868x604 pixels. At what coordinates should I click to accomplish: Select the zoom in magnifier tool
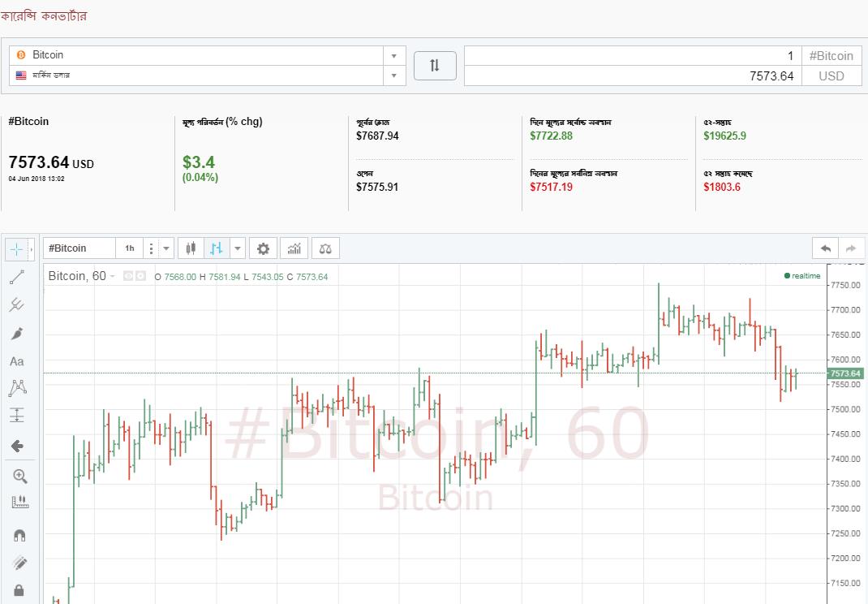[20, 476]
